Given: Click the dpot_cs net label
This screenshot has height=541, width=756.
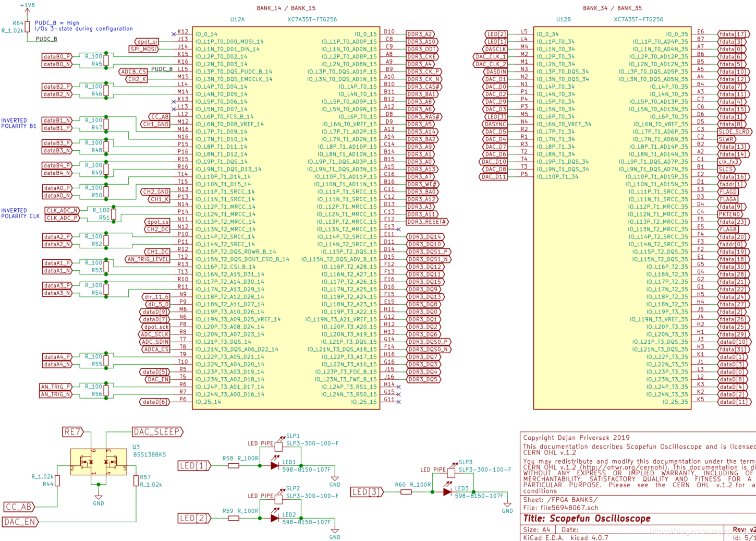Looking at the screenshot, I should (x=157, y=222).
